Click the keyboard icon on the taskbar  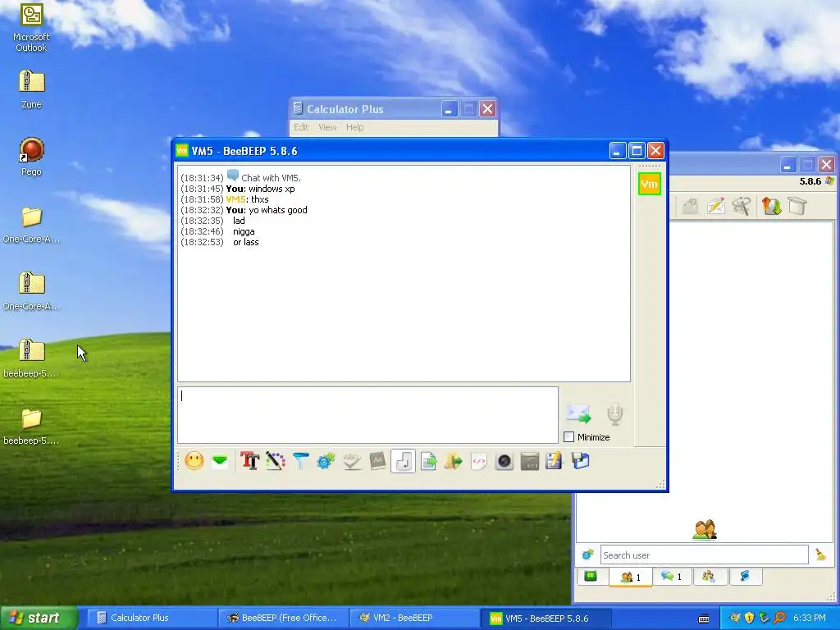pos(704,619)
